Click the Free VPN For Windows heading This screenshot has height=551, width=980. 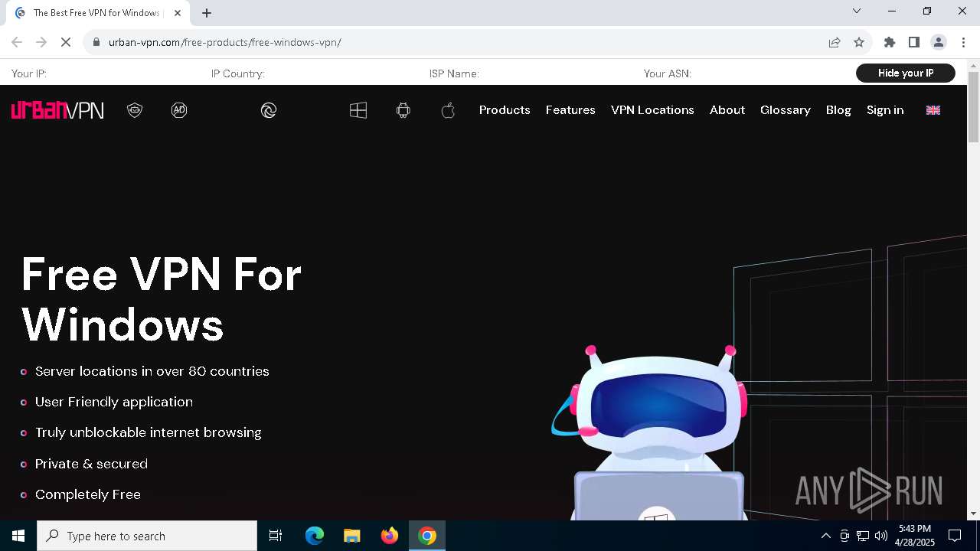pyautogui.click(x=162, y=299)
